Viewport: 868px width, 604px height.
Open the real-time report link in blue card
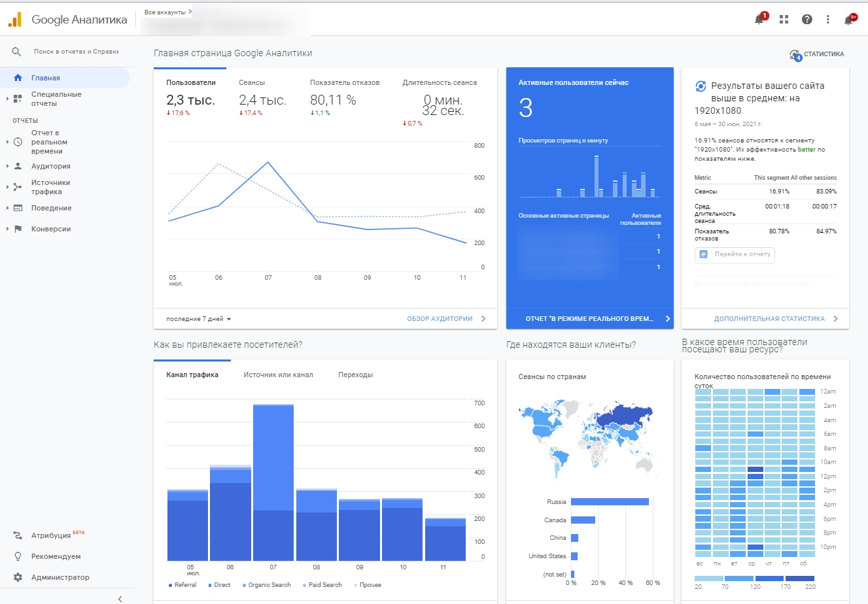tap(598, 319)
